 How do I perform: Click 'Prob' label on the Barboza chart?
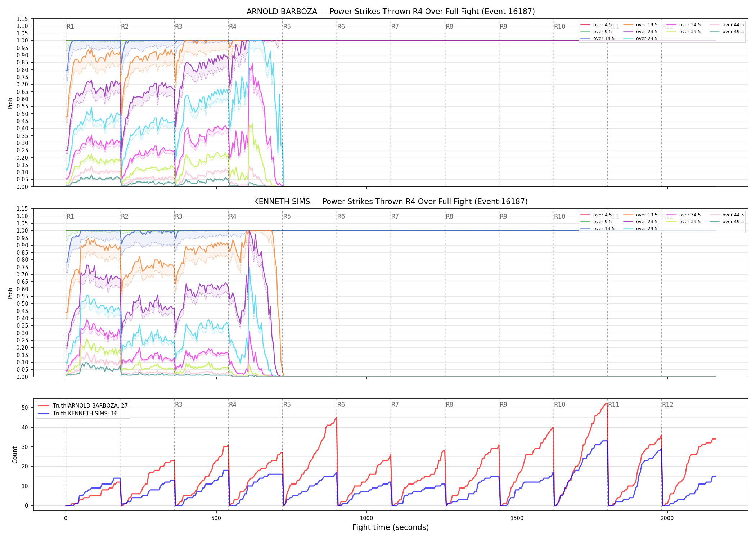[x=10, y=103]
